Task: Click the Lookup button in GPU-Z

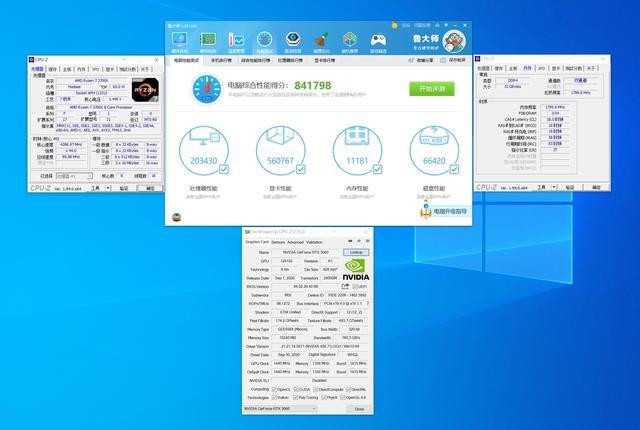Action: tap(356, 252)
